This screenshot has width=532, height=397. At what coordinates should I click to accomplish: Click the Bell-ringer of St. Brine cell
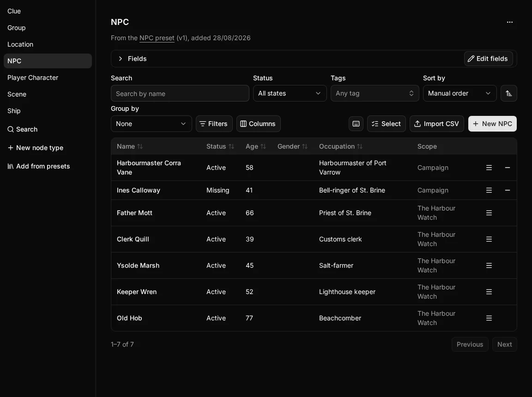352,190
